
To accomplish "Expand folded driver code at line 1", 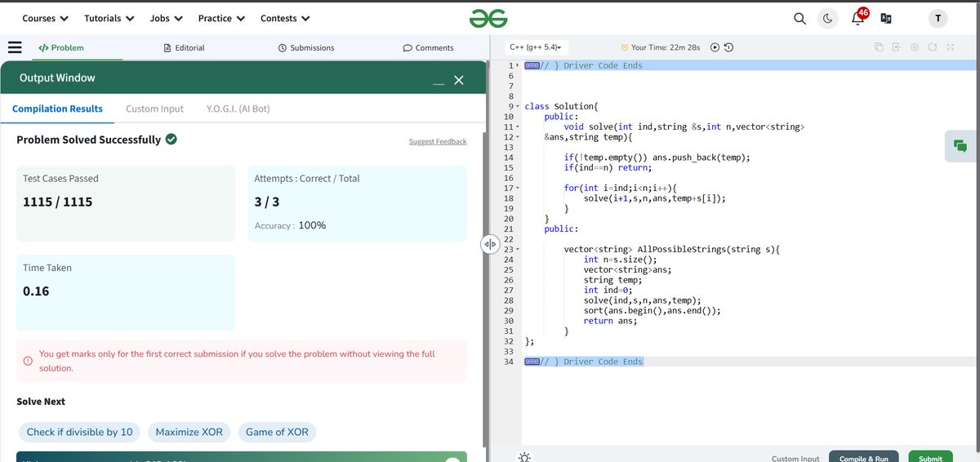I will (517, 65).
